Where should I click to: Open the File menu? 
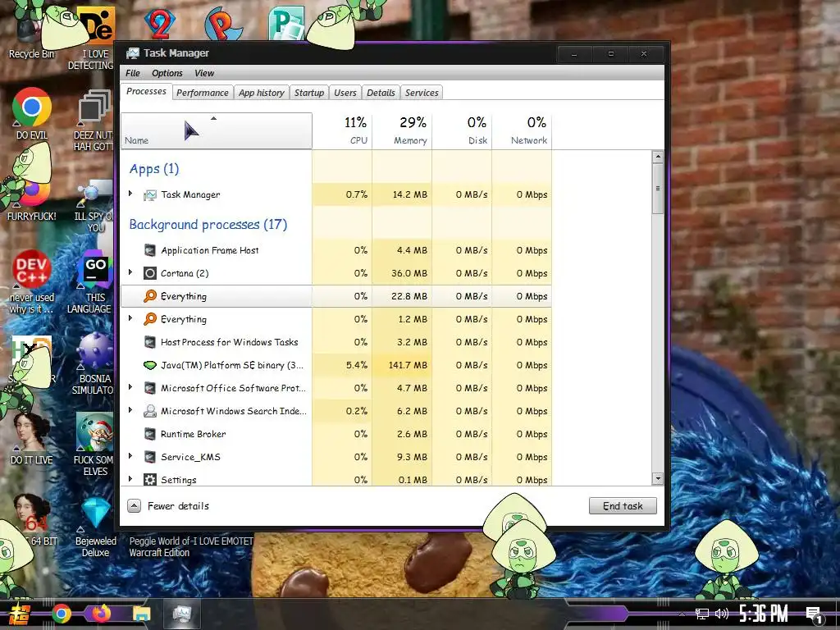(132, 73)
